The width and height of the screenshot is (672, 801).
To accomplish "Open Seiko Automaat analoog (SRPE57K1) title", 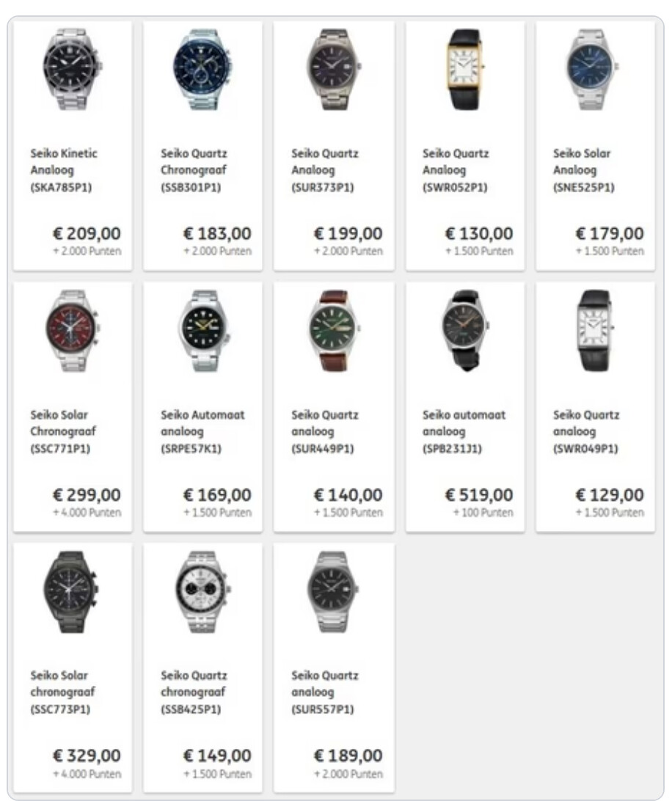I will pyautogui.click(x=203, y=431).
